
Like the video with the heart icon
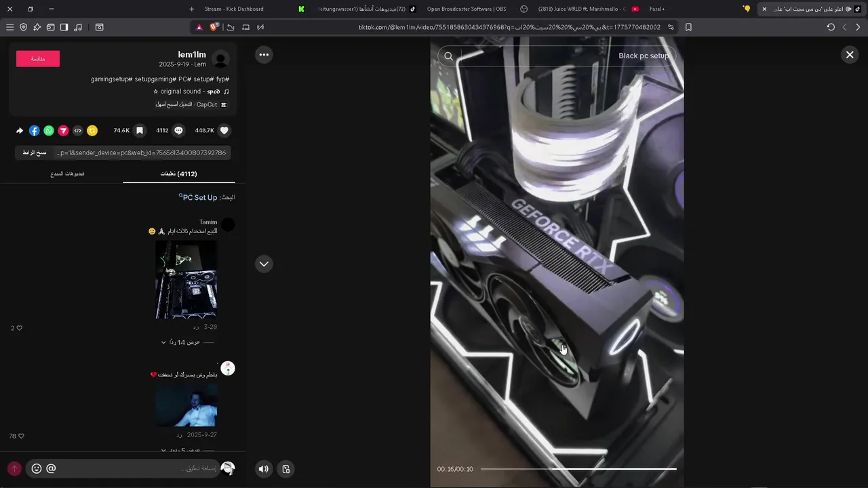[x=224, y=130]
